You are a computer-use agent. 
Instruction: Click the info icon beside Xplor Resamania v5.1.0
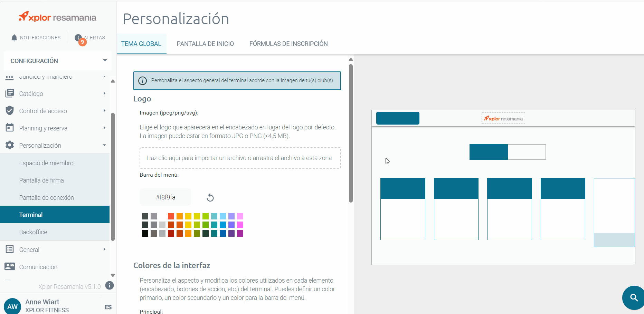(110, 286)
